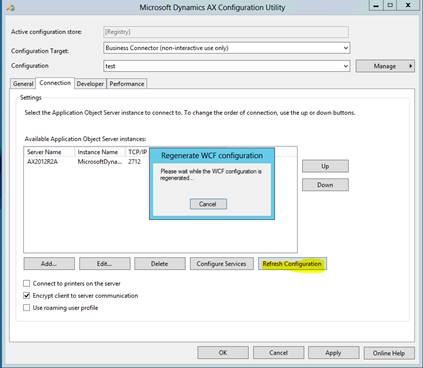The height and width of the screenshot is (368, 423).
Task: Click the application icon in title bar
Action: 10,7
